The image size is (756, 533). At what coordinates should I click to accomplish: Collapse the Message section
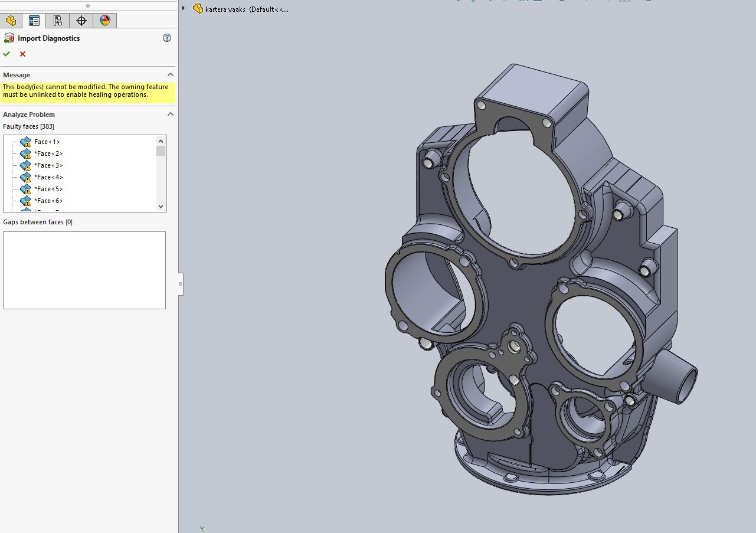(170, 75)
